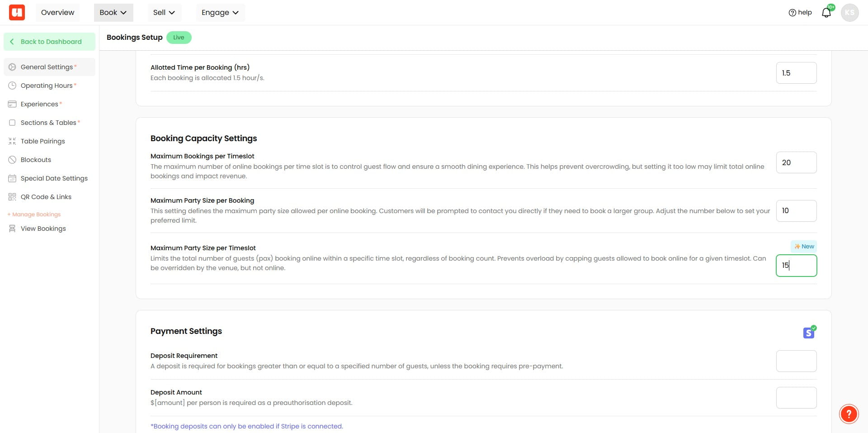868x433 pixels.
Task: Open Special Date Settings in sidebar
Action: (x=49, y=178)
